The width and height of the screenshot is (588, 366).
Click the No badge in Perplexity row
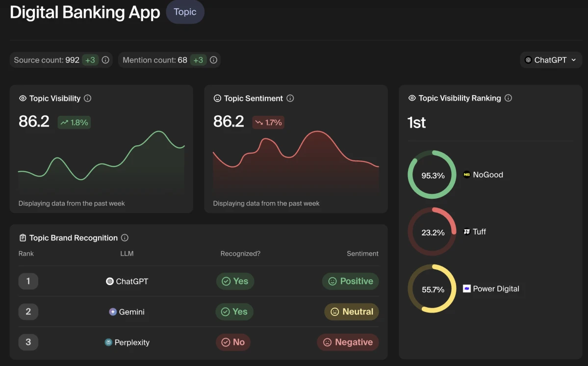tap(233, 342)
